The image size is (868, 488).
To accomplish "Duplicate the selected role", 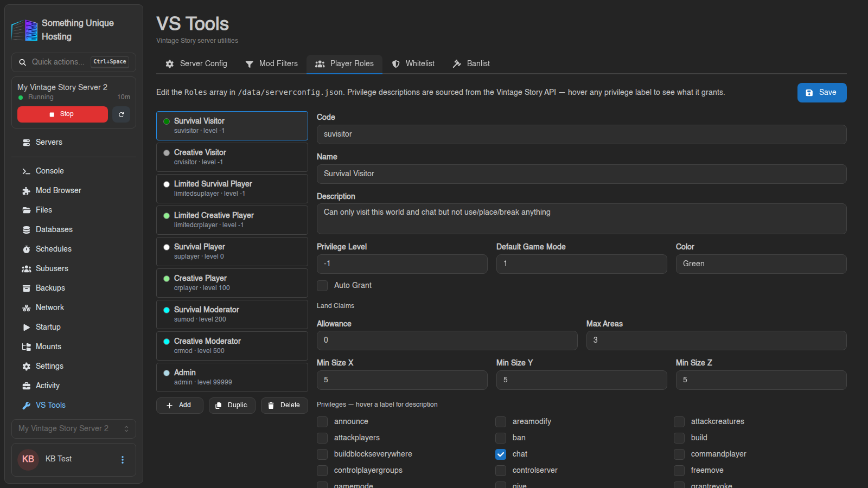I will [x=232, y=406].
